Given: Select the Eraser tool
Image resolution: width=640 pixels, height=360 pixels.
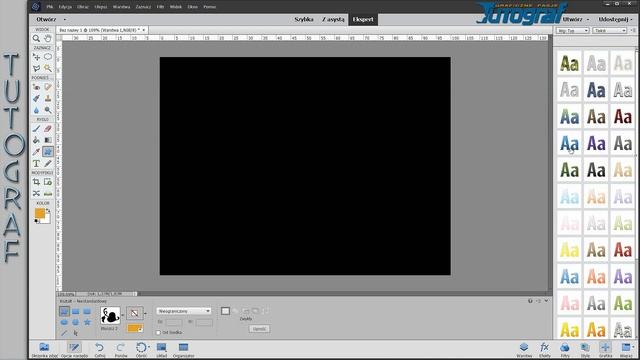Looking at the screenshot, I should (48, 129).
